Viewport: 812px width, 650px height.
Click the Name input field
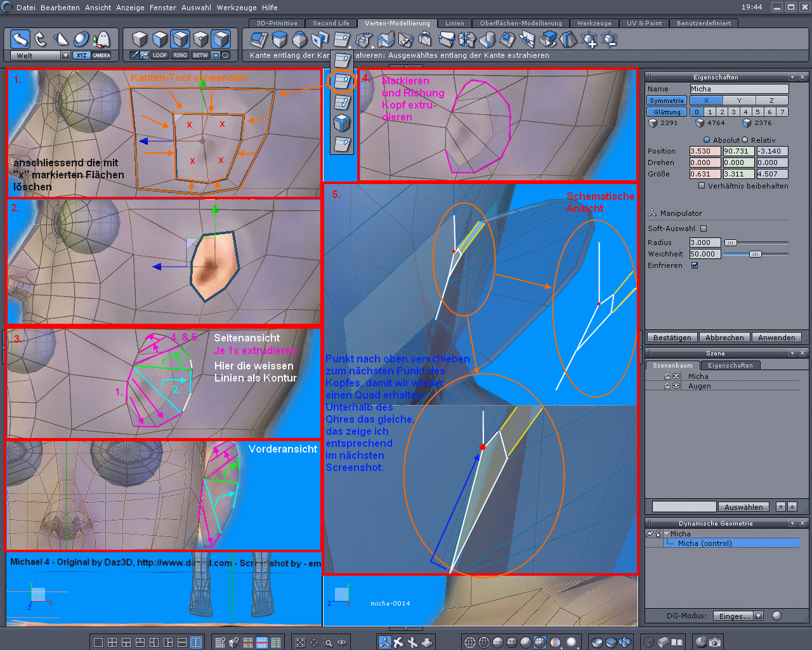pyautogui.click(x=738, y=89)
